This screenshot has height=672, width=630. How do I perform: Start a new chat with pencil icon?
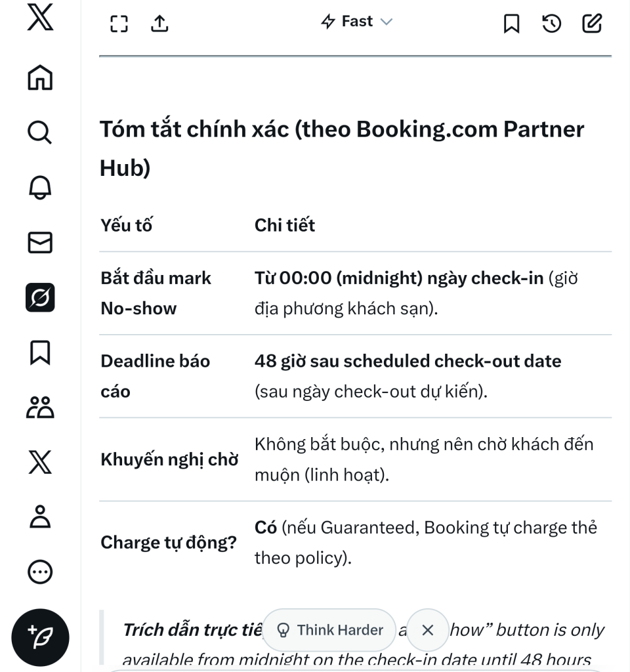(x=591, y=24)
